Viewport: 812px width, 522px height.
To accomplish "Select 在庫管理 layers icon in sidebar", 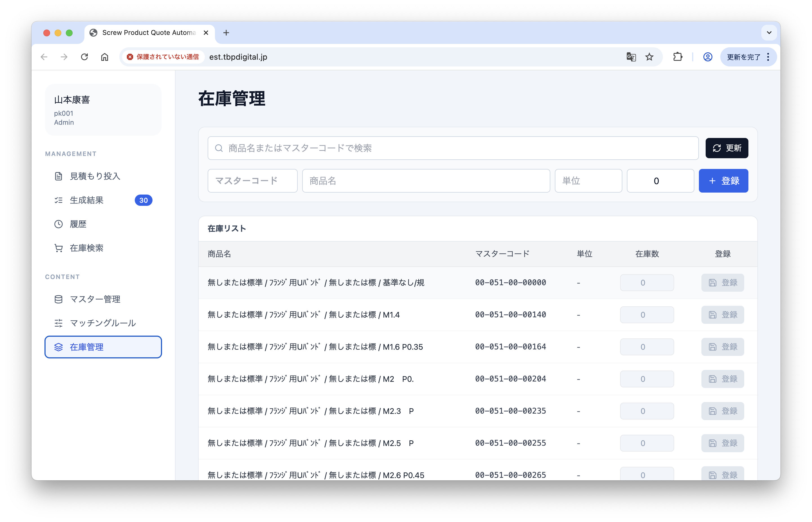I will [59, 347].
